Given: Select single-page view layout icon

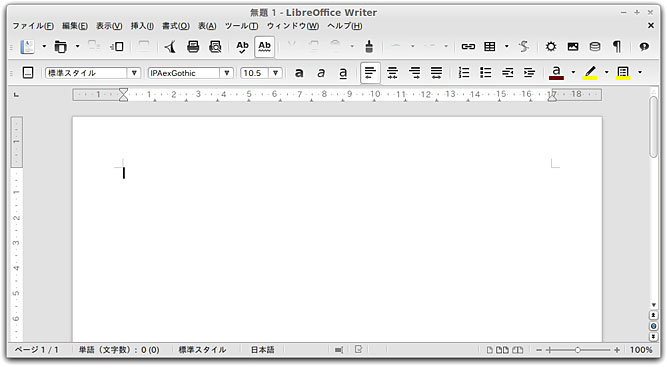Looking at the screenshot, I should click(x=490, y=350).
